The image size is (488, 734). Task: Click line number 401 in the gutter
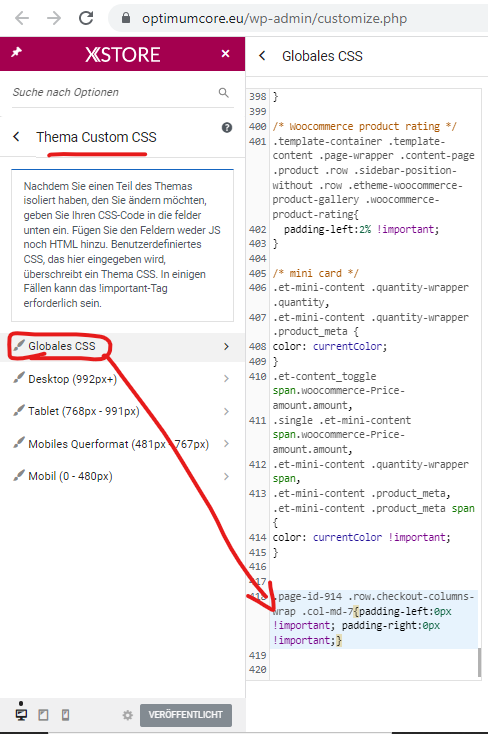pos(258,141)
